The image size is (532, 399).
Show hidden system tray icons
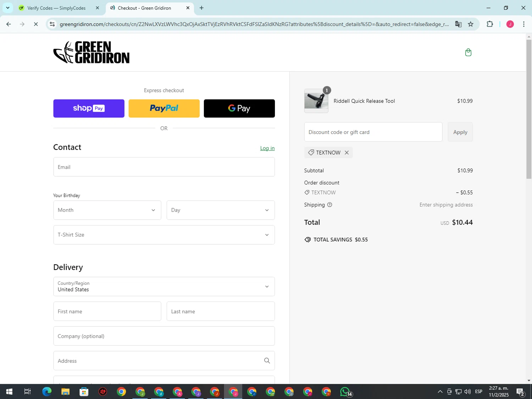pyautogui.click(x=440, y=392)
